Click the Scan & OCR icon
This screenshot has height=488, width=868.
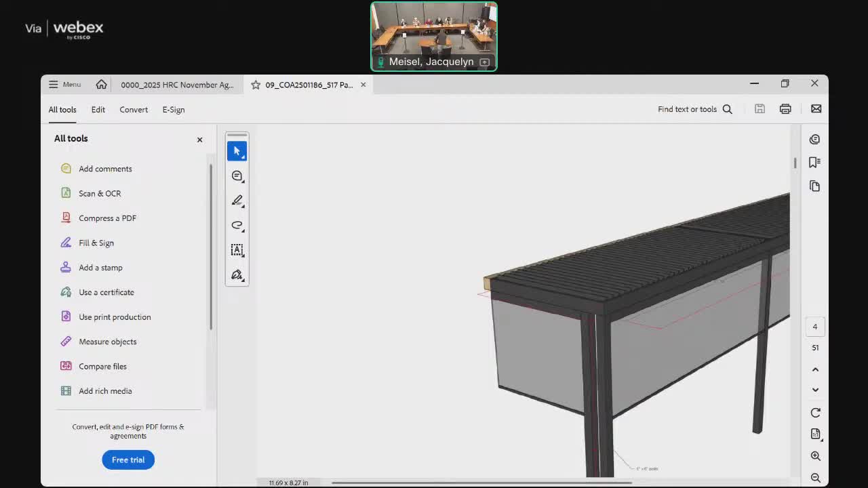(66, 193)
